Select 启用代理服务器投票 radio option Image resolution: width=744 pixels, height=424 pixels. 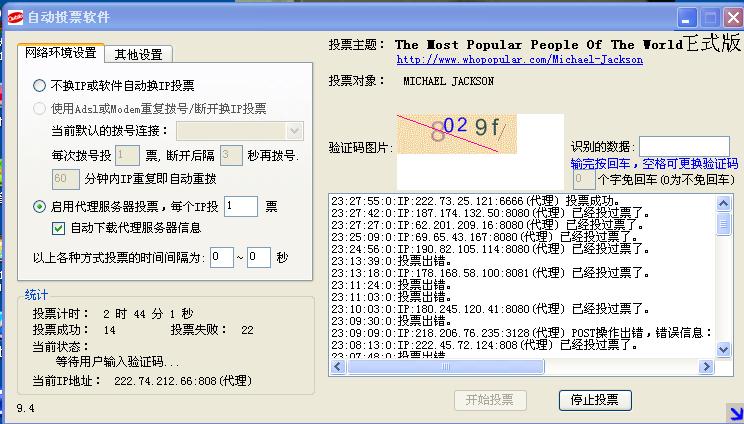[x=39, y=206]
